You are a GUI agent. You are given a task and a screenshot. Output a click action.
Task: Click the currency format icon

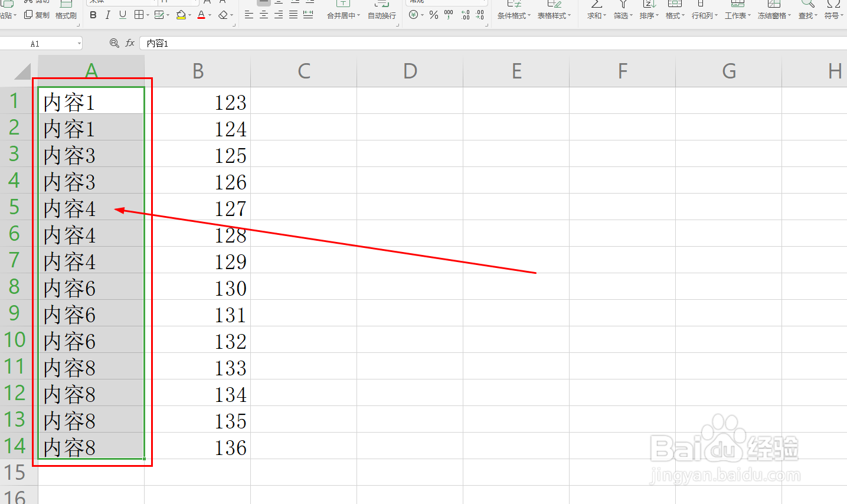[414, 15]
